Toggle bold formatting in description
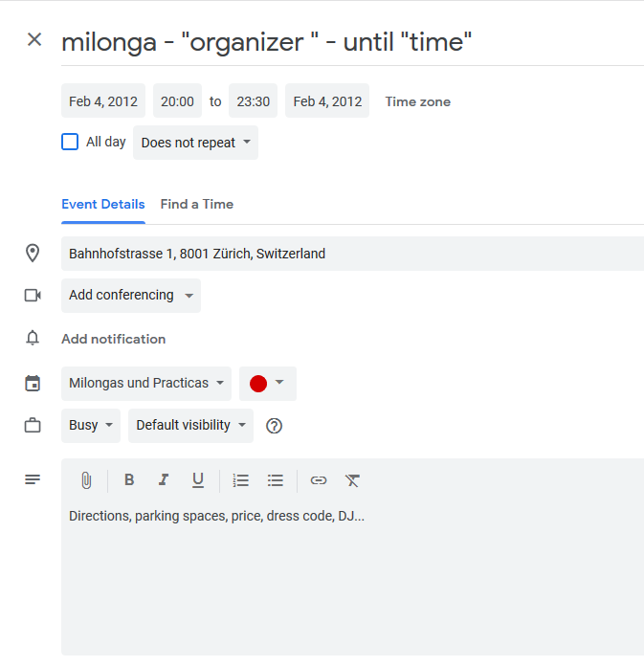644x666 pixels. pyautogui.click(x=129, y=480)
